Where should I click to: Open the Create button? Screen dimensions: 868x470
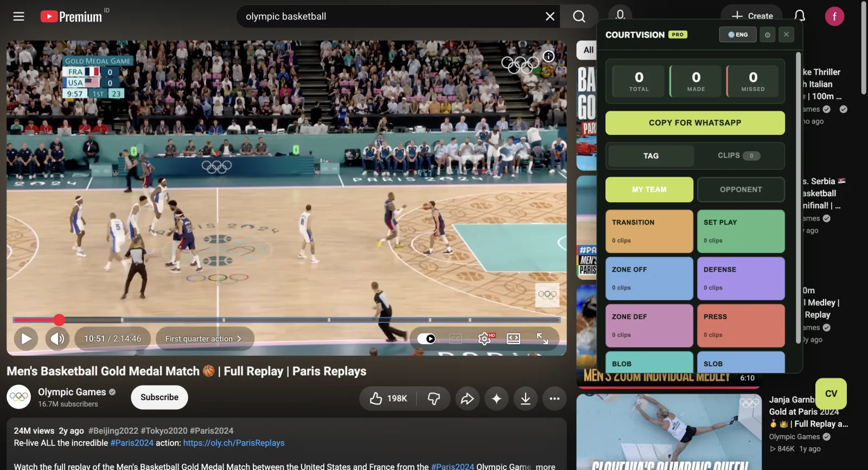(751, 16)
